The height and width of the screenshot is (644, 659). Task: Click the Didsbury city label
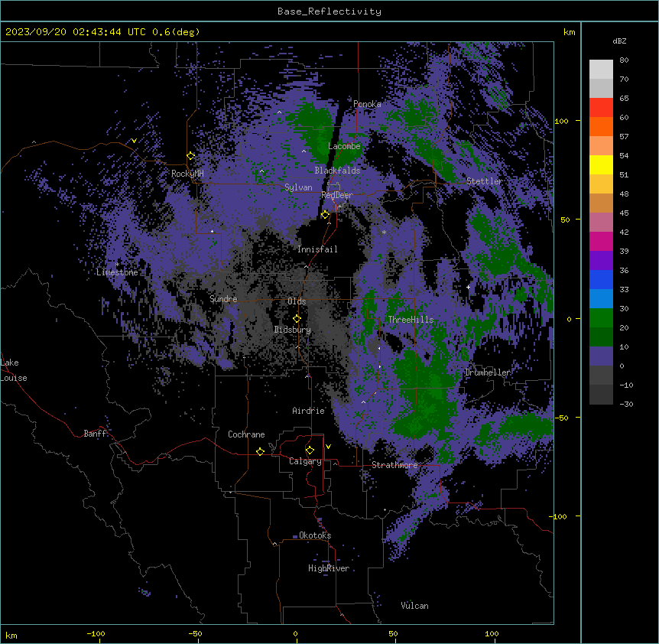[293, 330]
